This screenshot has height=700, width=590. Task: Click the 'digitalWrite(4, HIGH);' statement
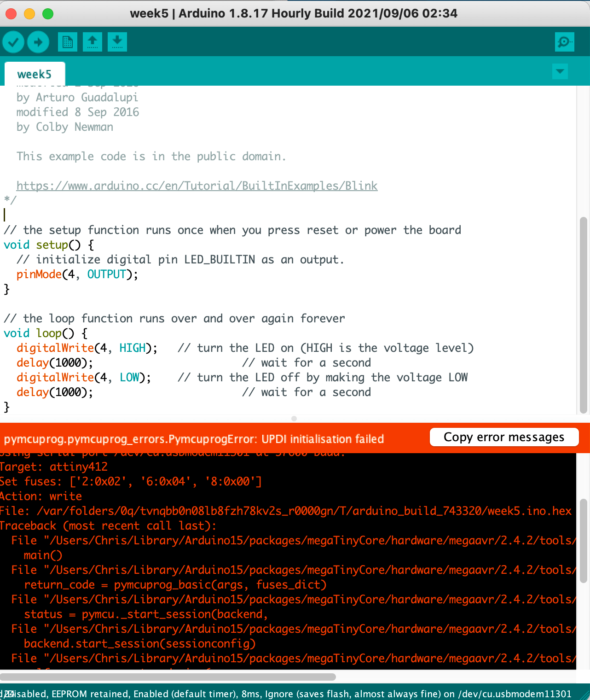click(x=87, y=348)
